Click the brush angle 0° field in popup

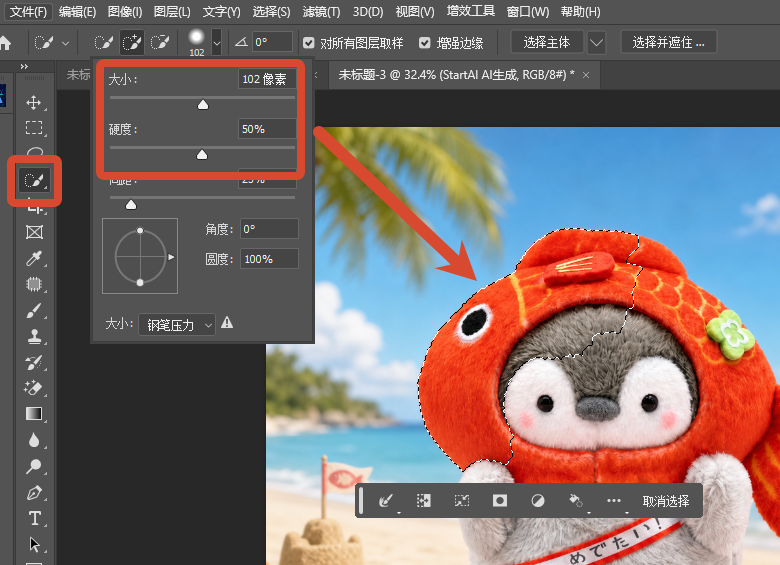click(269, 229)
